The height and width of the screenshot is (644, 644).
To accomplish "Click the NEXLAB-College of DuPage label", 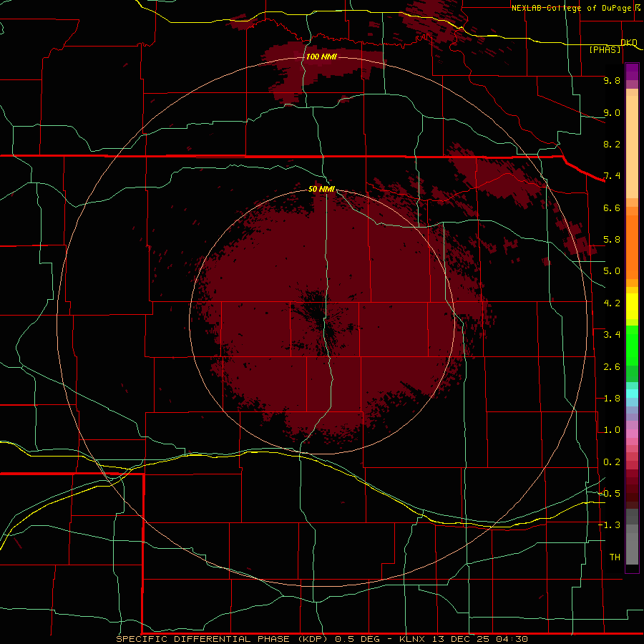I will [x=571, y=8].
